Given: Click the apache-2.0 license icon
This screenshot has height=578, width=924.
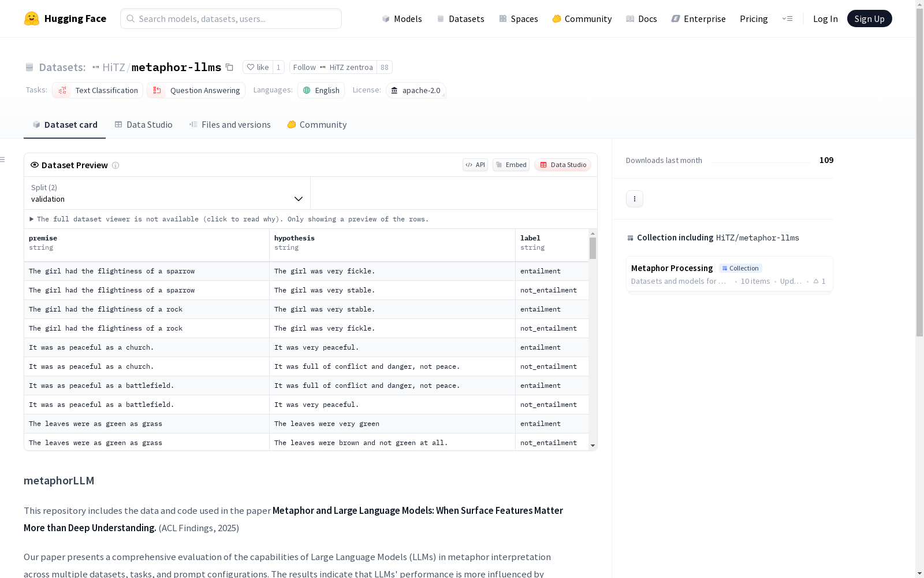Looking at the screenshot, I should click(x=394, y=90).
